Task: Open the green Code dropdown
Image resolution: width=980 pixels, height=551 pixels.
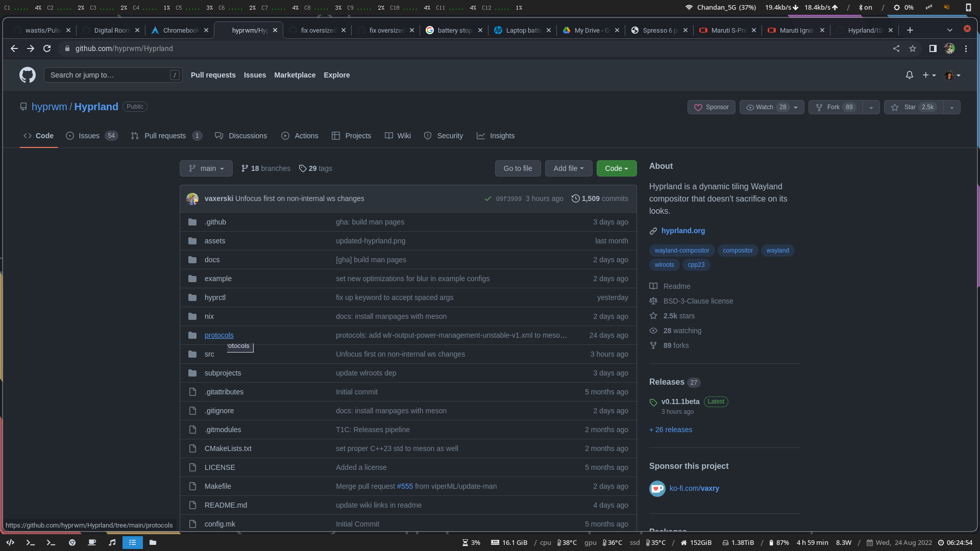Action: click(616, 168)
